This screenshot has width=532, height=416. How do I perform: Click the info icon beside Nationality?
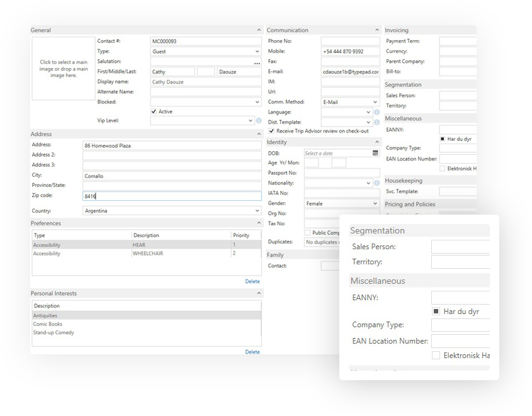[x=376, y=183]
